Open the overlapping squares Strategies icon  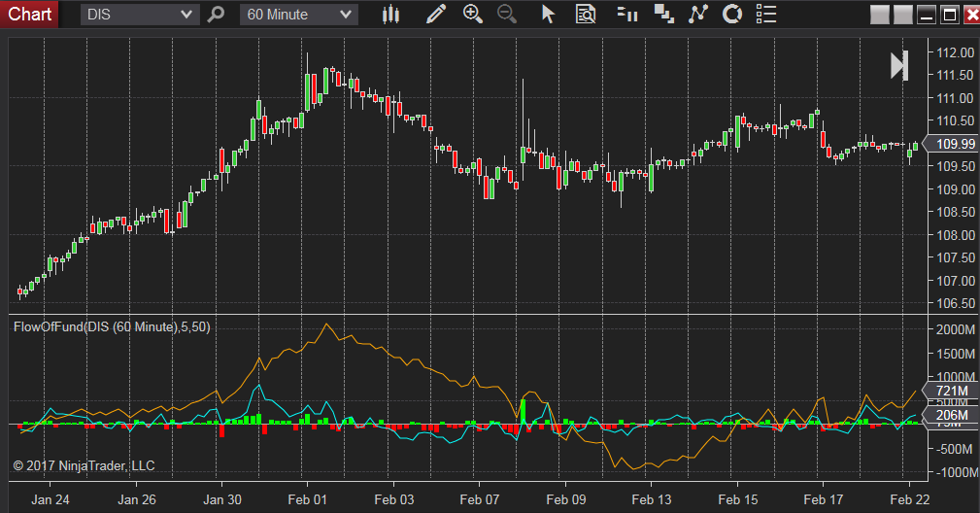[x=663, y=14]
